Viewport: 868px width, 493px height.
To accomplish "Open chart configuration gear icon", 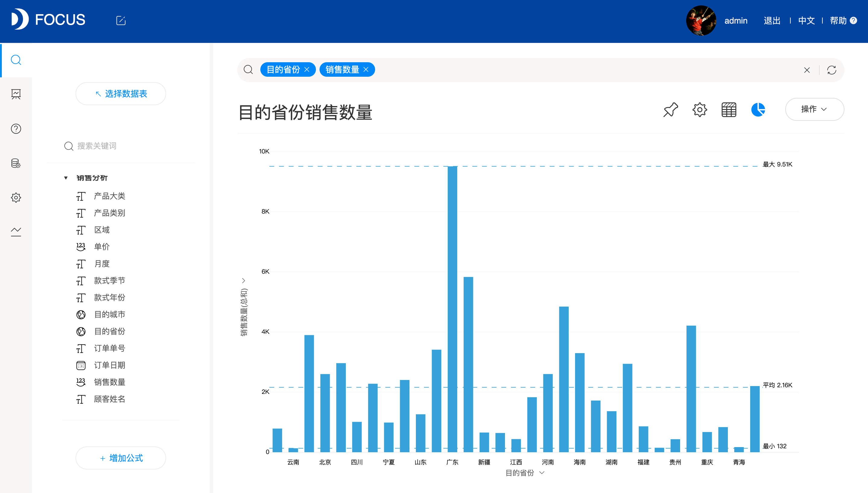I will [x=699, y=110].
